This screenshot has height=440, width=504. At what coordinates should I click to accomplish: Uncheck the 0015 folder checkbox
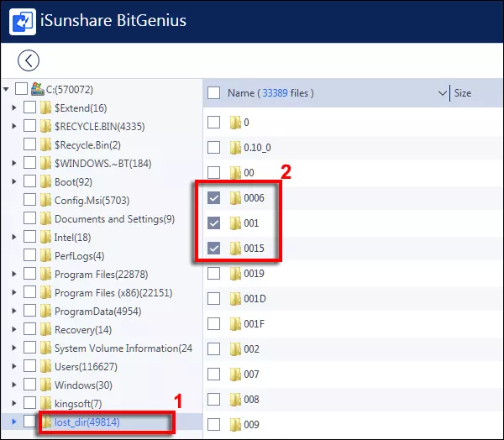point(213,248)
